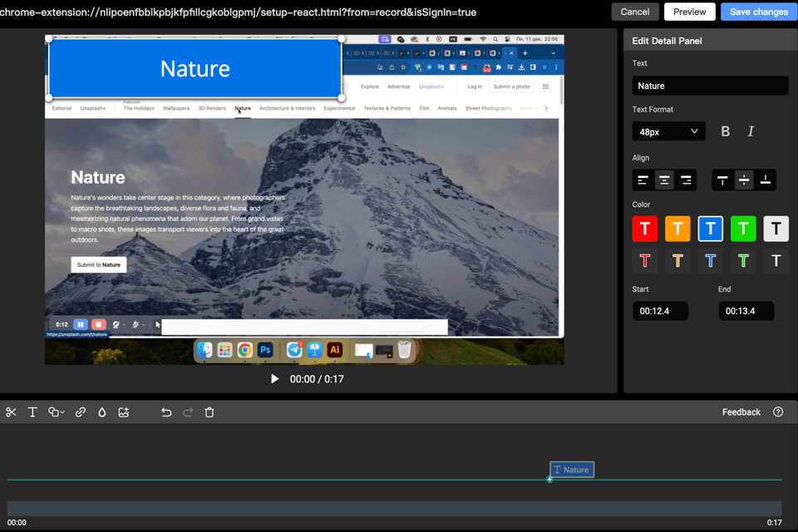Click the red stop recording button
Image resolution: width=798 pixels, height=532 pixels.
[99, 324]
